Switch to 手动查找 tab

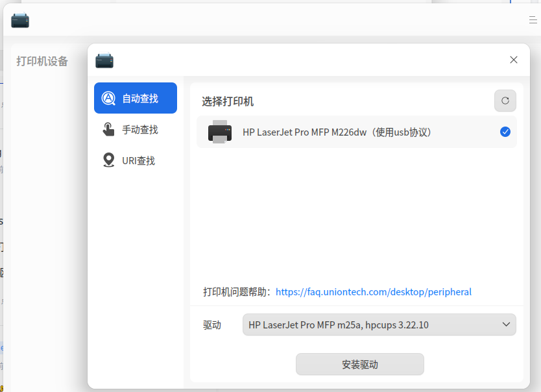point(135,129)
